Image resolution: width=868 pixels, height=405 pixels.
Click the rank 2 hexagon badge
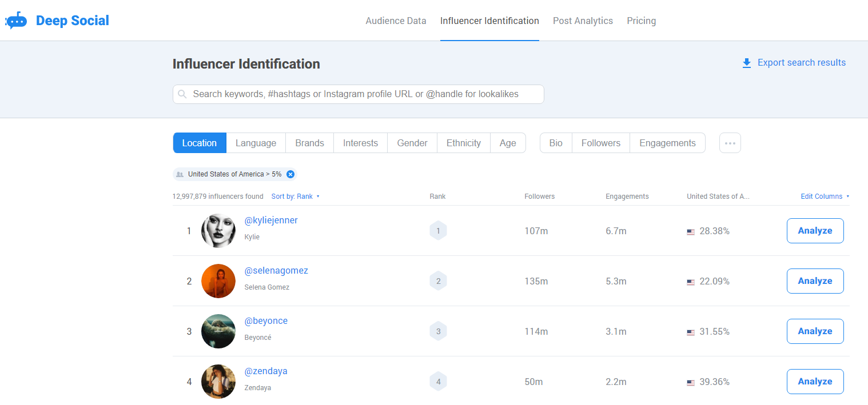click(438, 281)
